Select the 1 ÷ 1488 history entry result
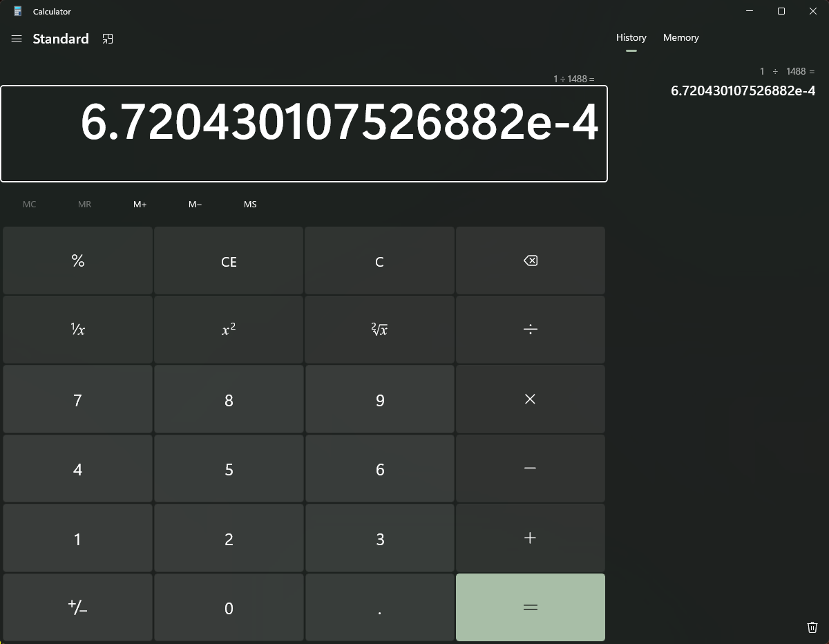Viewport: 829px width, 644px height. (x=743, y=91)
